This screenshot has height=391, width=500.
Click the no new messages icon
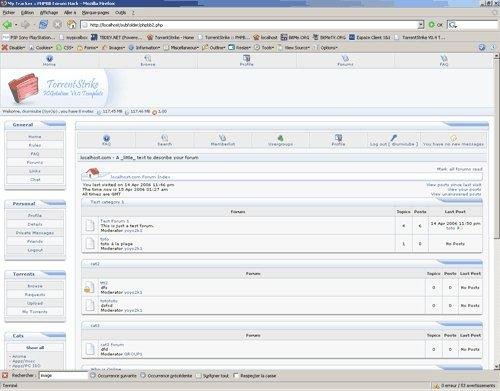coord(453,138)
